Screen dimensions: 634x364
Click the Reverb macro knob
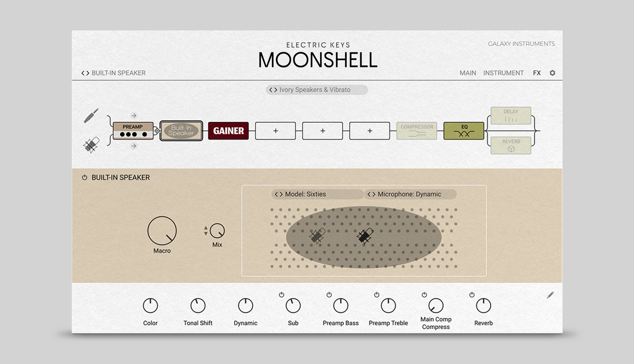coord(483,306)
